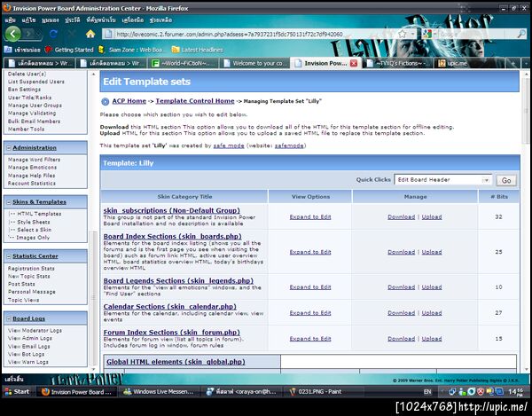Image resolution: width=532 pixels, height=416 pixels.
Task: Open the safe mode author link
Action: [229, 145]
